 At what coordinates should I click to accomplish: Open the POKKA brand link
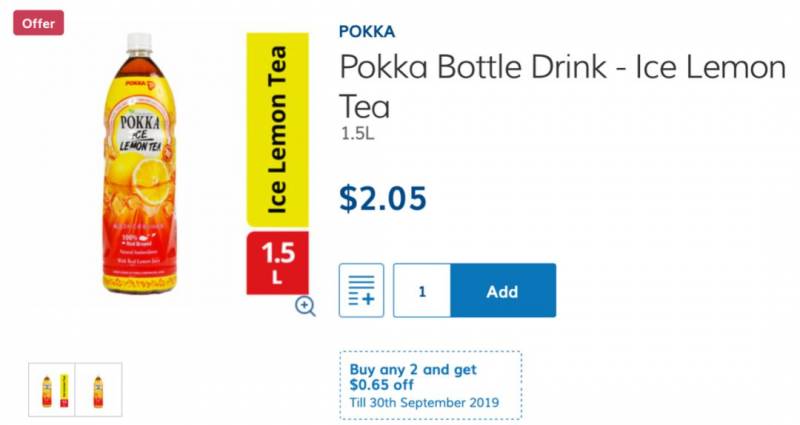[x=367, y=32]
